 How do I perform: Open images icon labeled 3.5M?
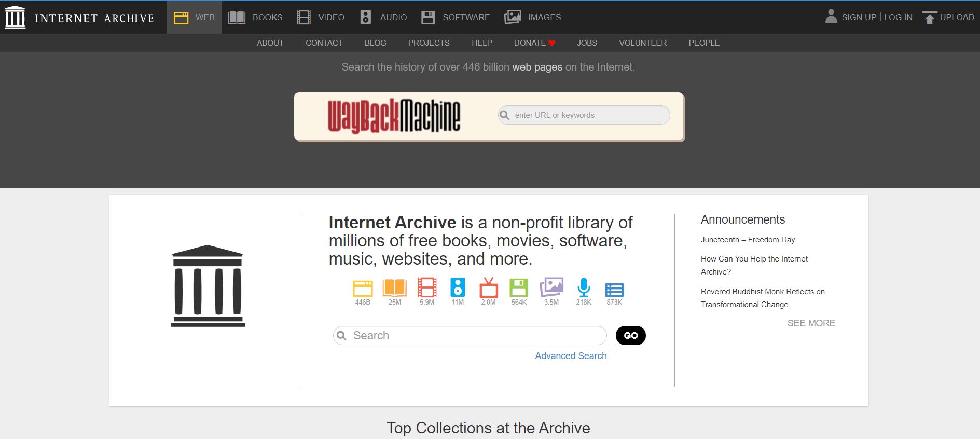click(x=551, y=287)
